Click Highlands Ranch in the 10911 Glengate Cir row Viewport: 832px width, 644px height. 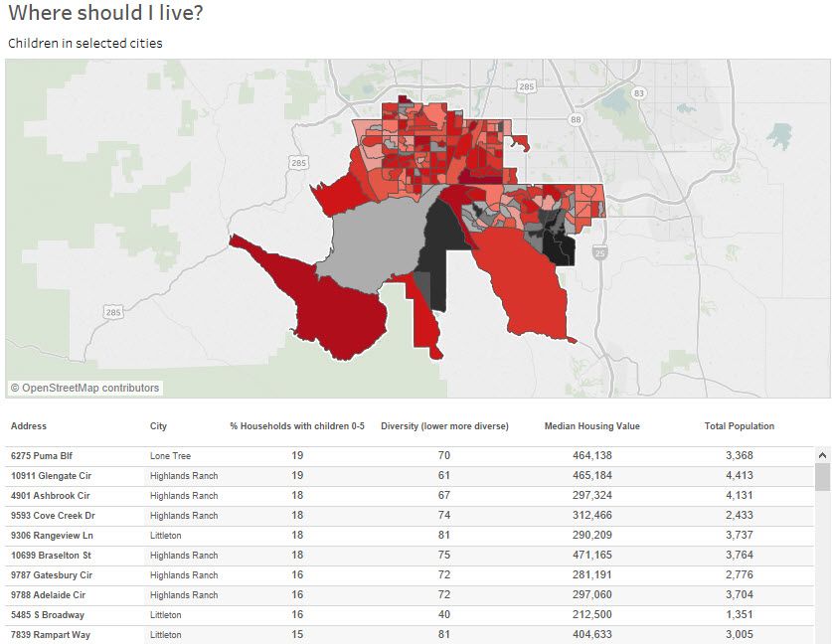click(184, 476)
